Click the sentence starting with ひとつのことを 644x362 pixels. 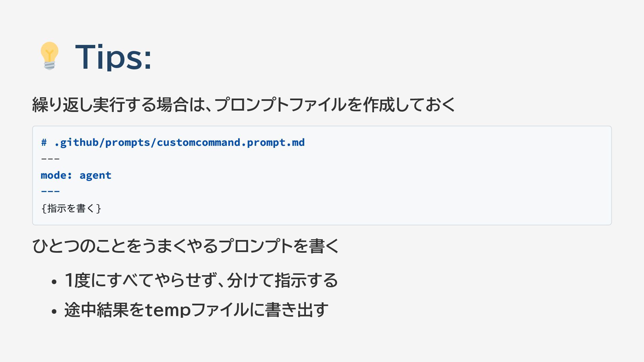(x=185, y=246)
